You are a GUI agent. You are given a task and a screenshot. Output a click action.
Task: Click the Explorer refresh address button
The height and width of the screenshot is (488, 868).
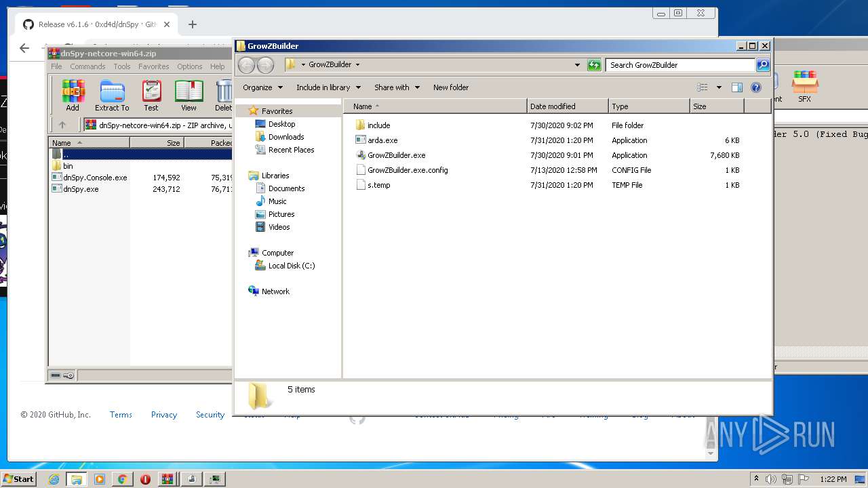(594, 65)
